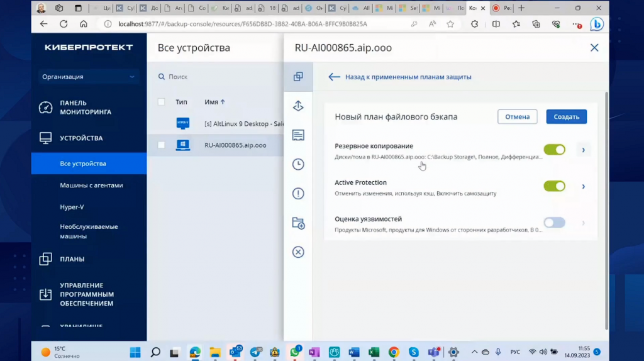Click the add to group folder icon
The width and height of the screenshot is (644, 361).
click(298, 223)
